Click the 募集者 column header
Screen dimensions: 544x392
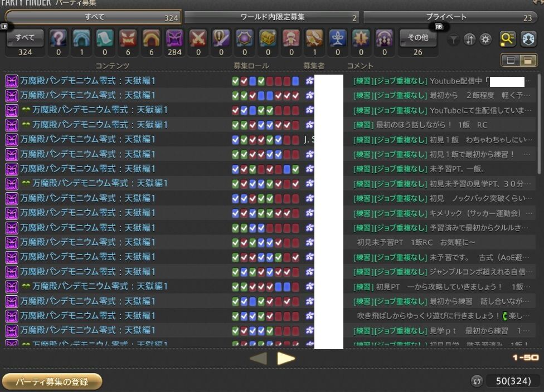(314, 66)
